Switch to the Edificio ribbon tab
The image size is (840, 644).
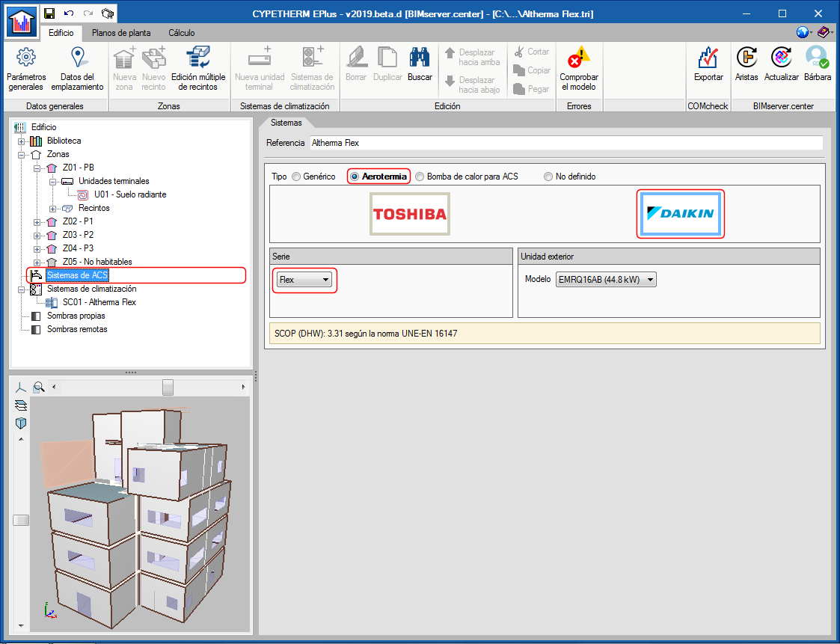61,33
